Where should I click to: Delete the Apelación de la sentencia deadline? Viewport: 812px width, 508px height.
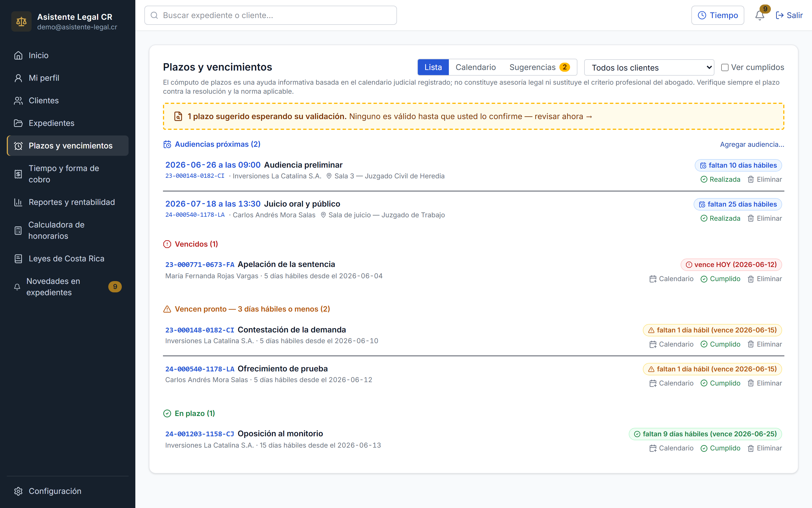(x=765, y=279)
